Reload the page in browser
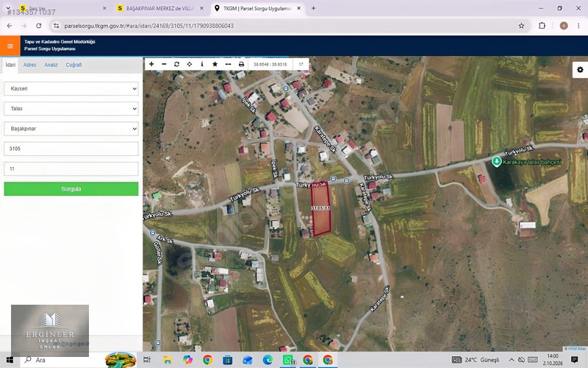 (39, 26)
